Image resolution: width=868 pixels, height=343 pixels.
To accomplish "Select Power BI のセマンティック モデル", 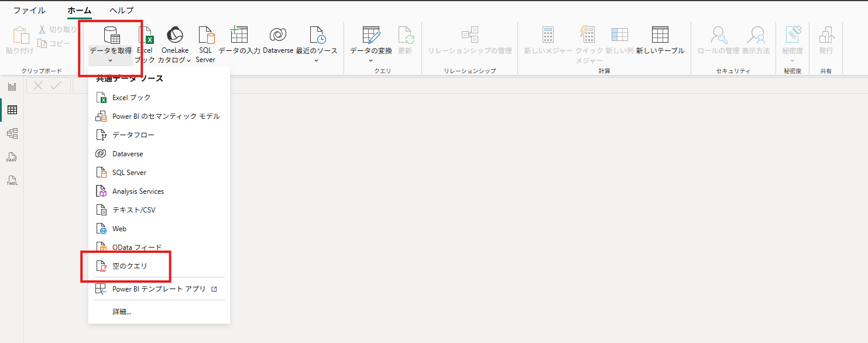I will (x=159, y=116).
